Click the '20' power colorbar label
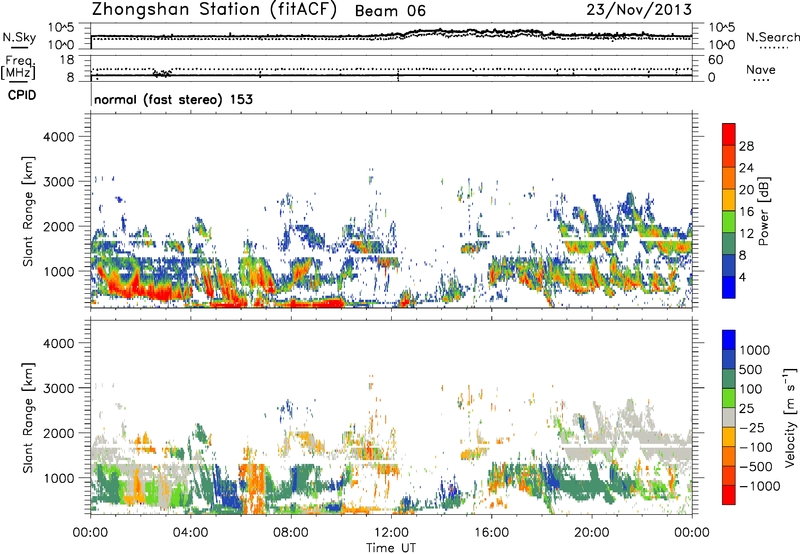This screenshot has height=554, width=800. 746,190
